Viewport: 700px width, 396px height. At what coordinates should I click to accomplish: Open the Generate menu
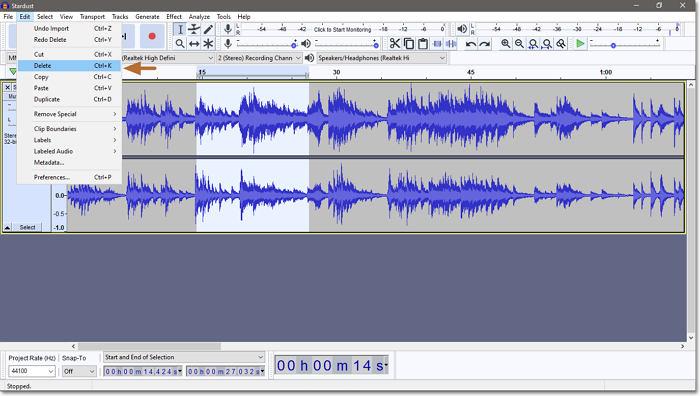pos(147,17)
